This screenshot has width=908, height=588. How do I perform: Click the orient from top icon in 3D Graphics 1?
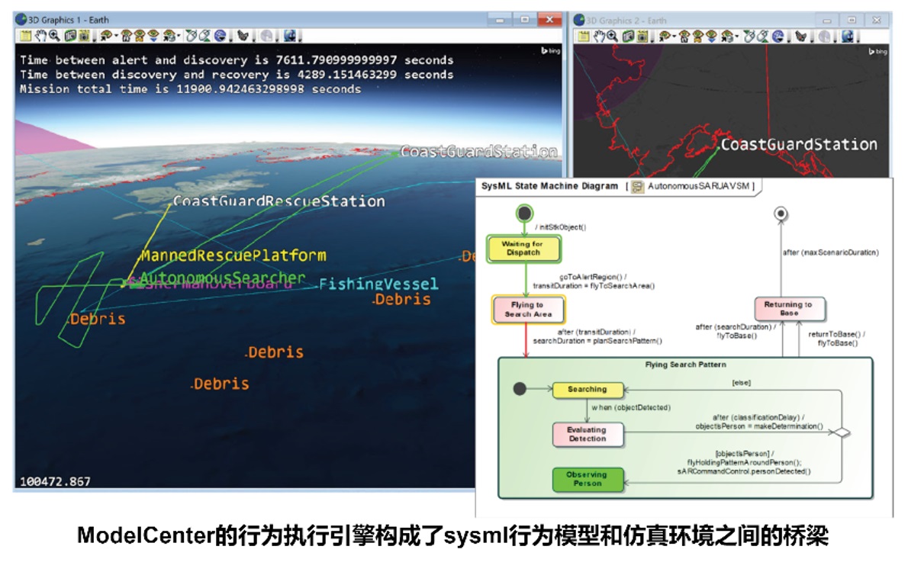click(x=153, y=36)
